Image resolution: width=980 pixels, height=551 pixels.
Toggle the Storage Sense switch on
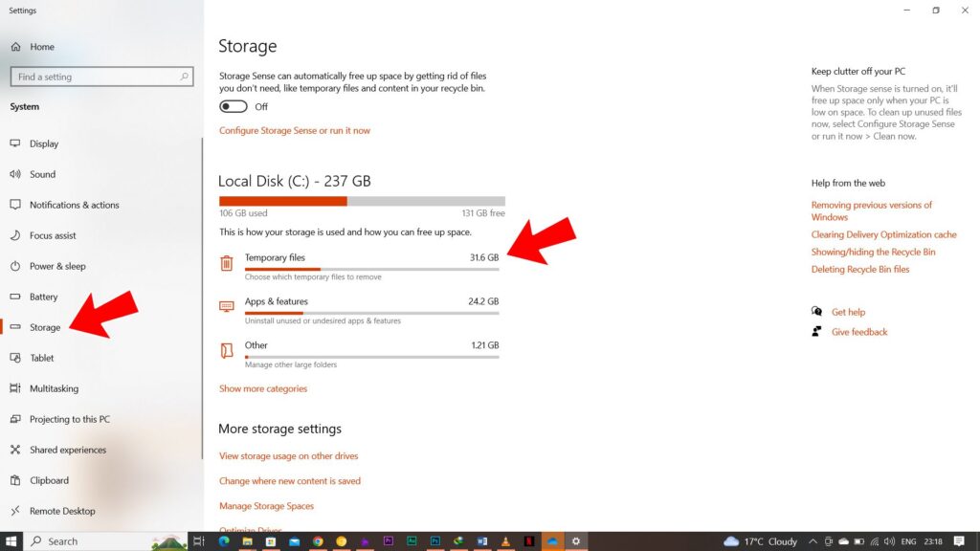[x=234, y=106]
